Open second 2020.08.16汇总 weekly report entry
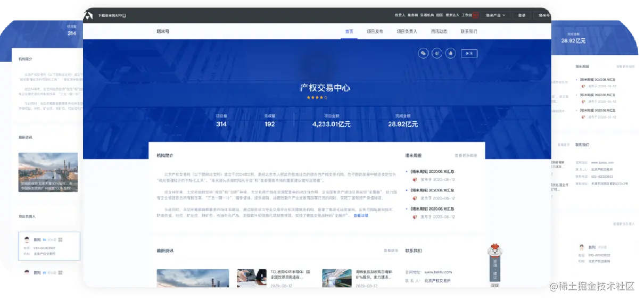The width and height of the screenshot is (644, 301). [x=432, y=190]
